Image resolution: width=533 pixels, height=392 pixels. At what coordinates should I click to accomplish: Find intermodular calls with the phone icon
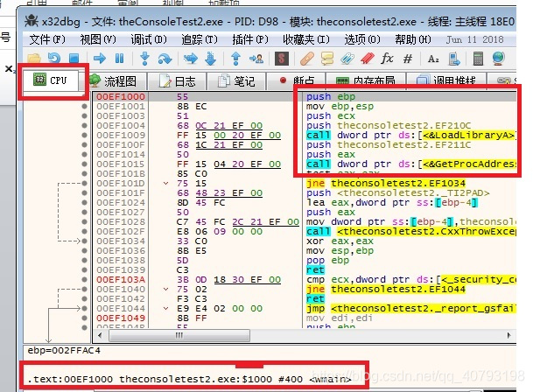453,59
